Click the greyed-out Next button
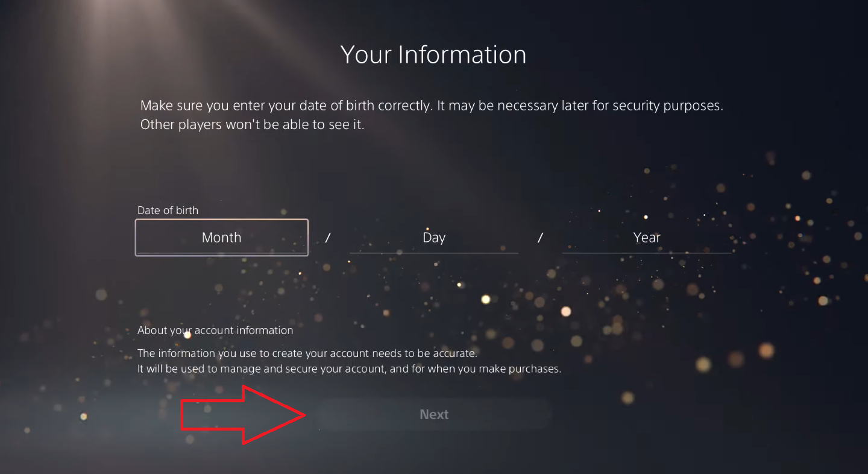Viewport: 868px width, 474px height. tap(434, 414)
